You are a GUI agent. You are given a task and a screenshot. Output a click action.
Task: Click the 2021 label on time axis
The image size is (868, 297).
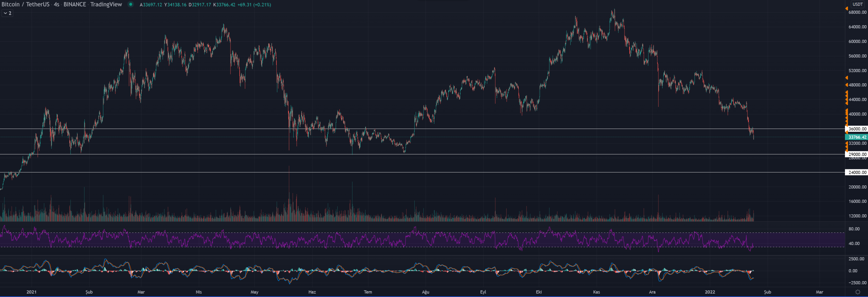tap(31, 292)
